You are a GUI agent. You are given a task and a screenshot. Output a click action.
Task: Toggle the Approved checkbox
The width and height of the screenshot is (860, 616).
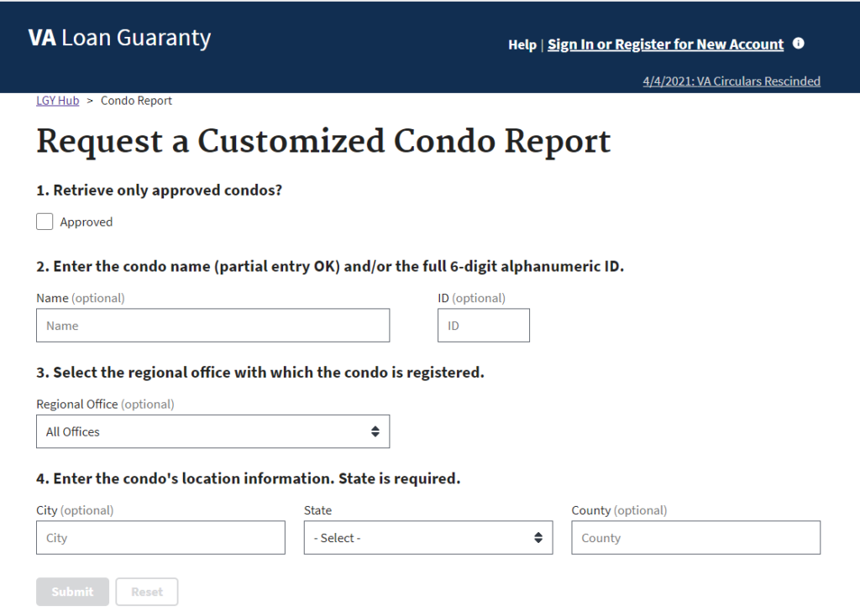click(x=45, y=222)
